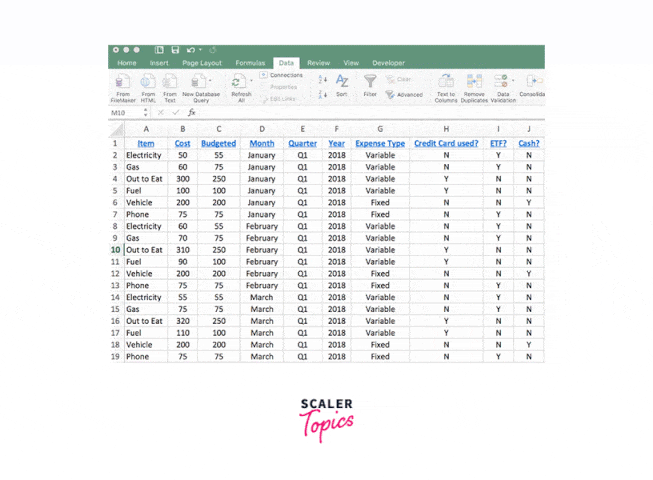Click the Remove Duplicates icon
653x480 pixels.
(x=473, y=82)
